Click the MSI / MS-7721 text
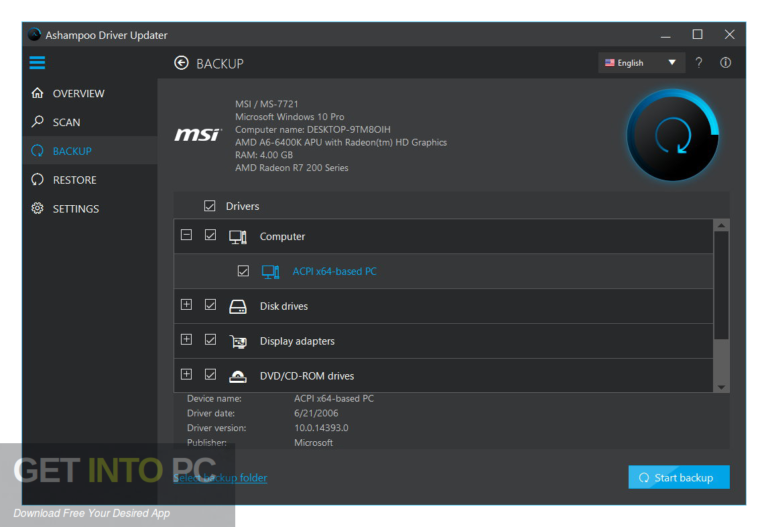768x527 pixels. pos(266,104)
